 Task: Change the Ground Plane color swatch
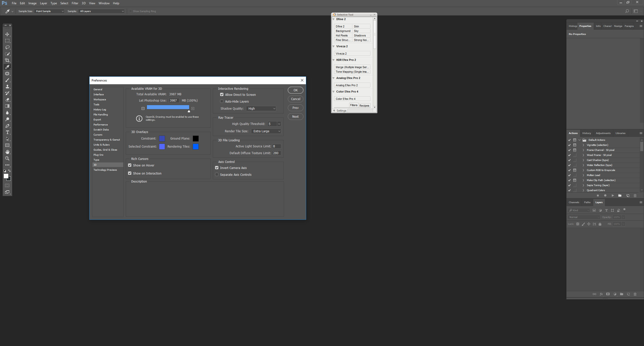click(195, 138)
